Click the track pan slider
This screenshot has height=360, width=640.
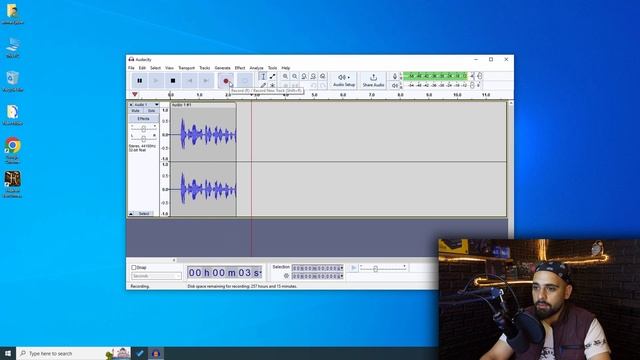144,139
